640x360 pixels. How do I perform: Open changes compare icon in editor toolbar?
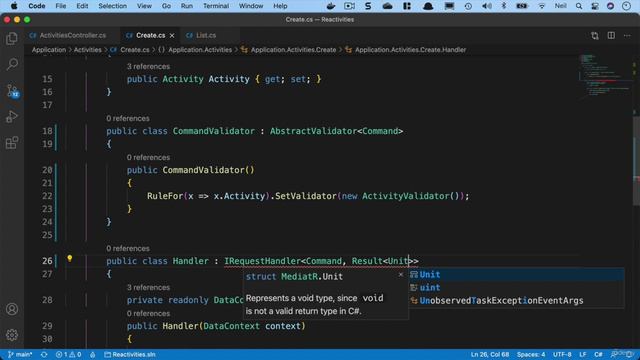(595, 36)
